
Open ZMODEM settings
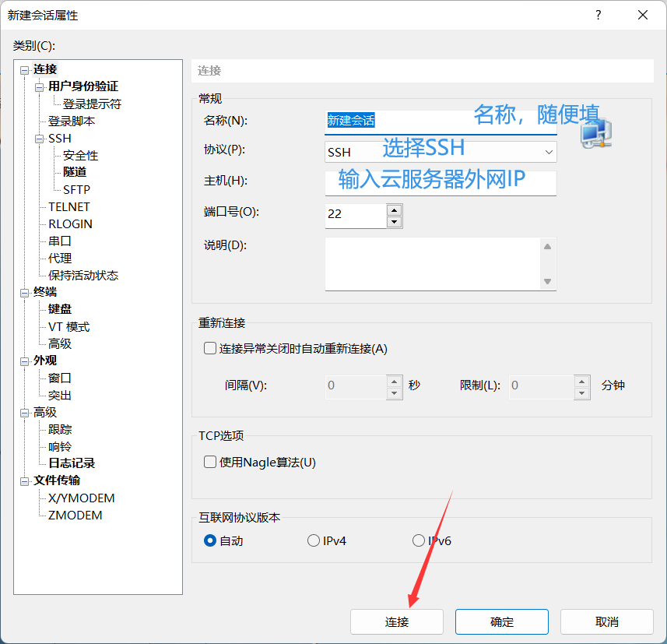75,516
